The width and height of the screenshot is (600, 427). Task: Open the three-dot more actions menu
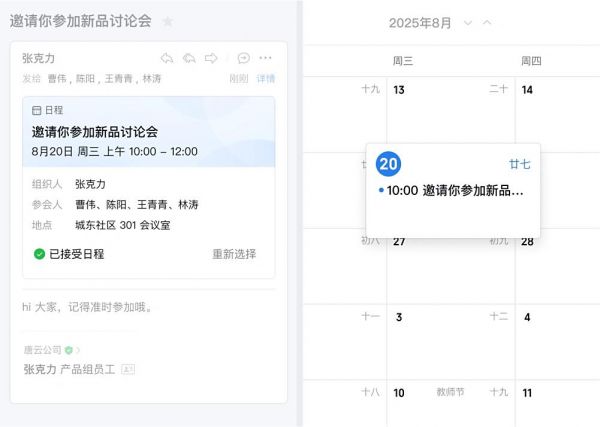[265, 58]
